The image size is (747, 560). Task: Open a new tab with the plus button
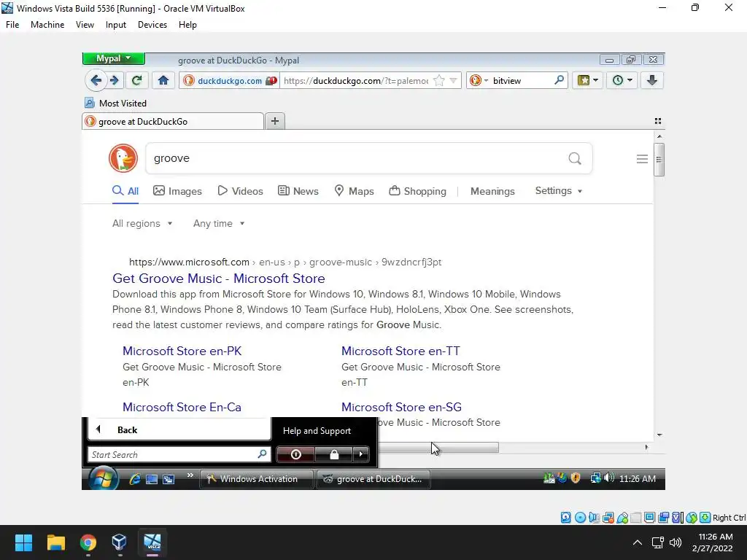[275, 121]
